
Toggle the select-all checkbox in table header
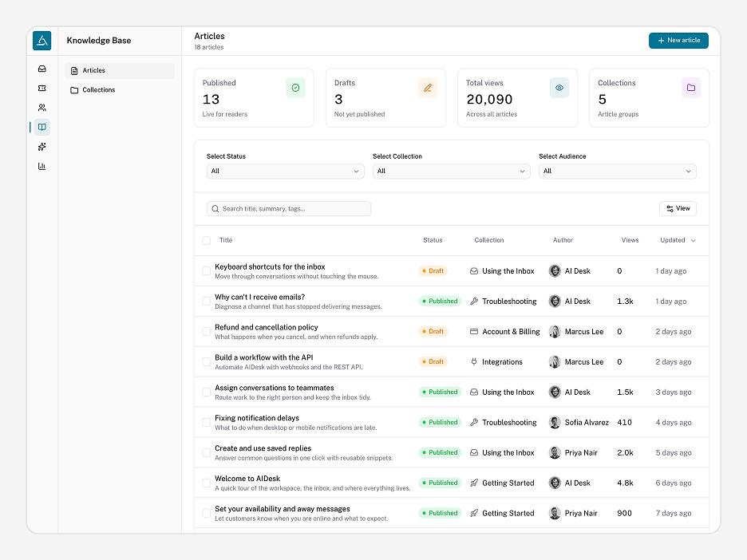207,240
